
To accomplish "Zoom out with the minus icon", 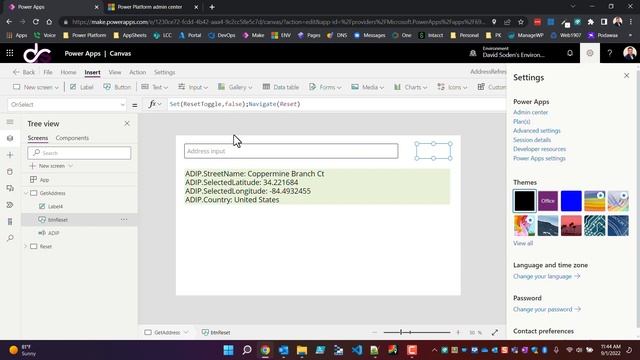I will pyautogui.click(x=375, y=333).
